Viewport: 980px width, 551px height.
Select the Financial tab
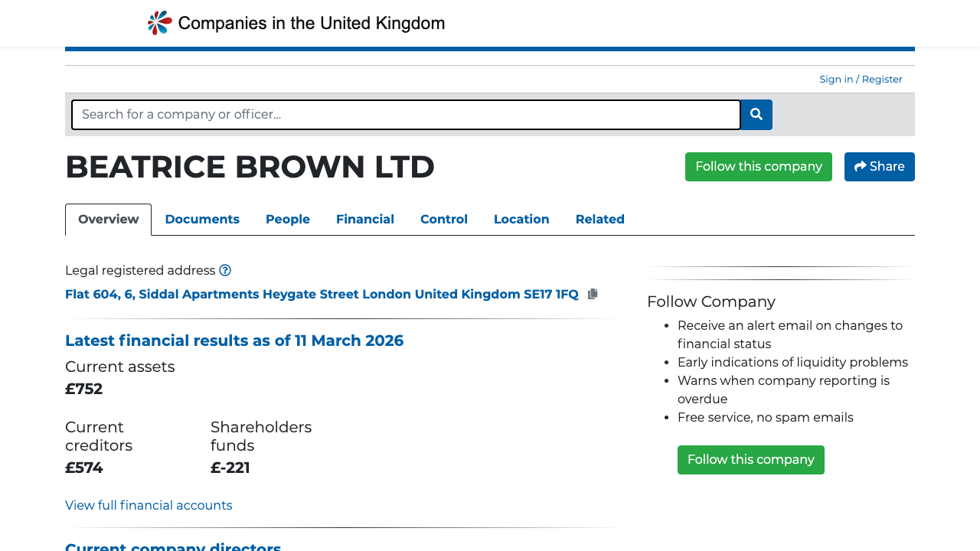(365, 220)
